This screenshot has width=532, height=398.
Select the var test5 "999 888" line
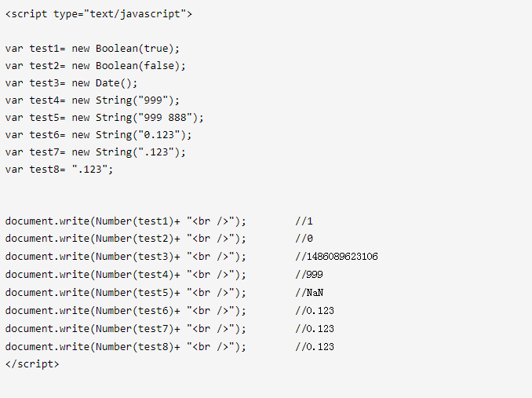(x=104, y=117)
